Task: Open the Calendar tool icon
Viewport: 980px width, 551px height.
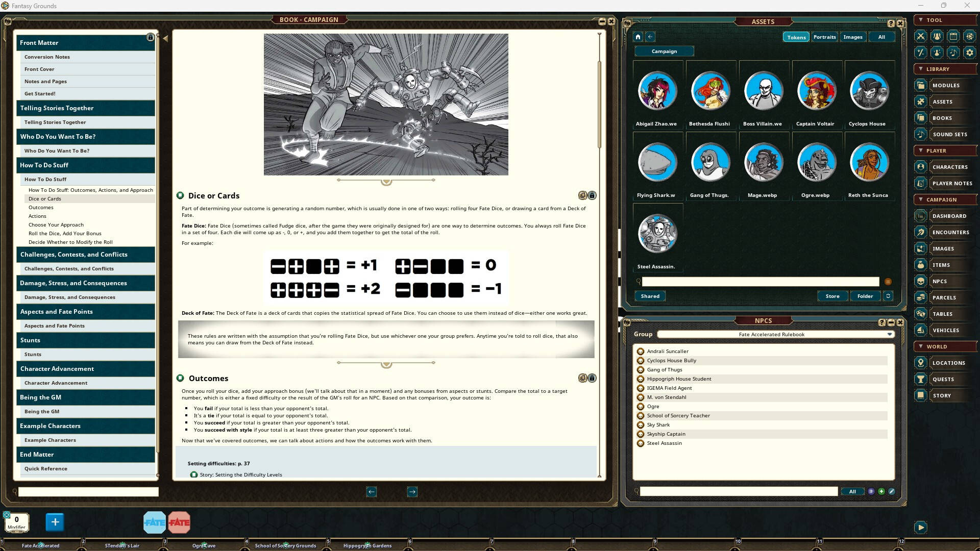Action: click(x=953, y=36)
